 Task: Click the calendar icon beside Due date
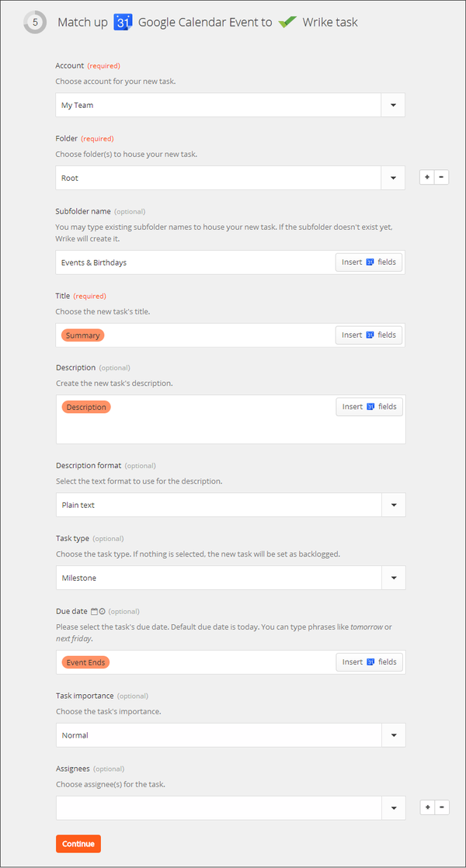(94, 612)
